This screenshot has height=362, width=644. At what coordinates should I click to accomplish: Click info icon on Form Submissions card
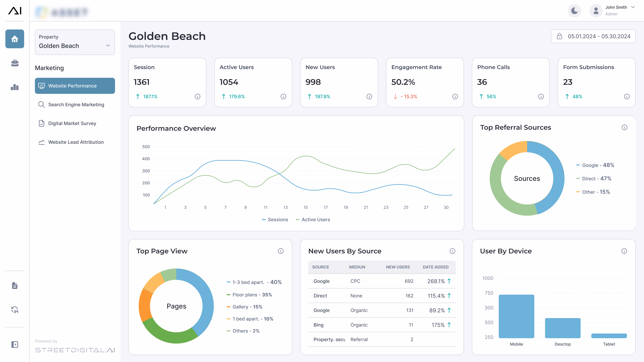click(x=627, y=96)
